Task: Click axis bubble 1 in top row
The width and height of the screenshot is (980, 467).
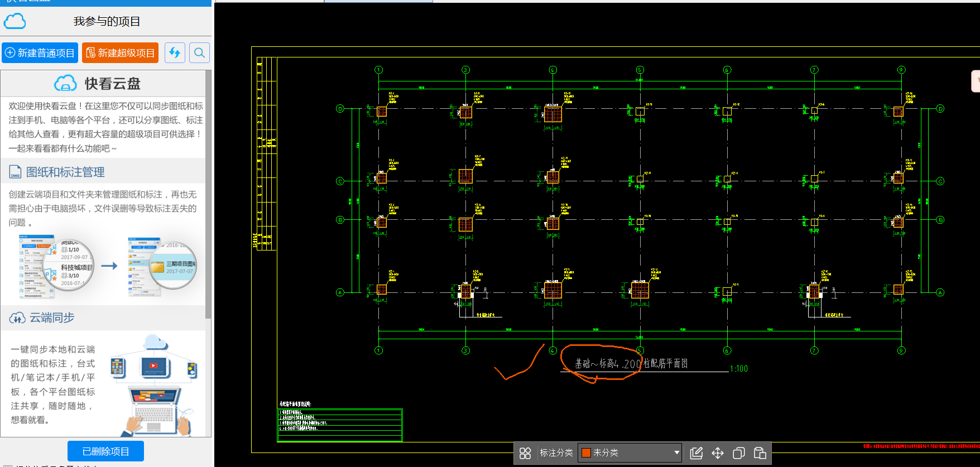Action: (x=378, y=70)
